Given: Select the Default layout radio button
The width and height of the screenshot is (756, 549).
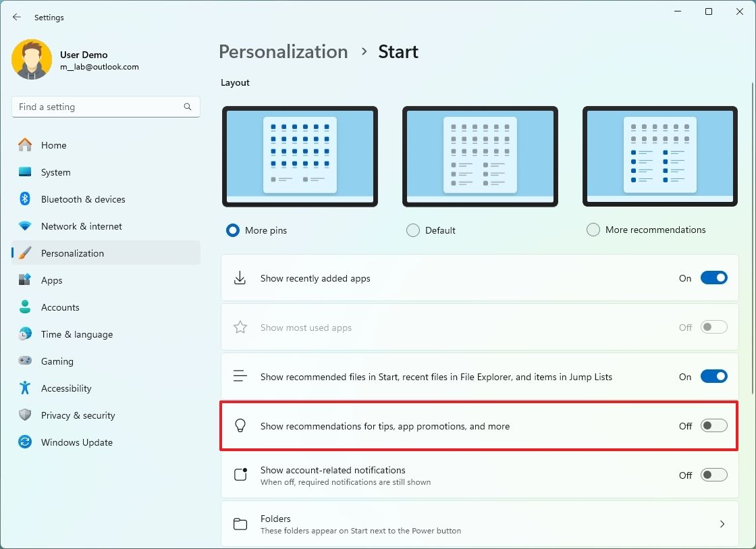Looking at the screenshot, I should point(412,230).
